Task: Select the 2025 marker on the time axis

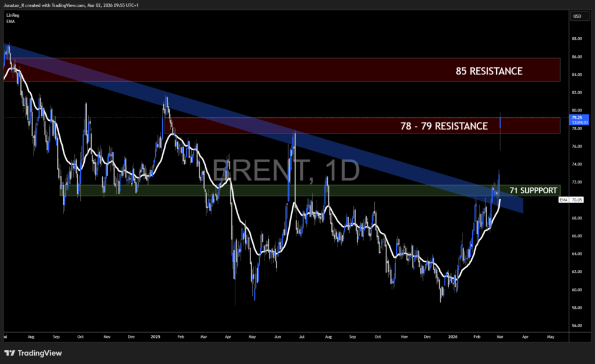Action: [x=155, y=337]
